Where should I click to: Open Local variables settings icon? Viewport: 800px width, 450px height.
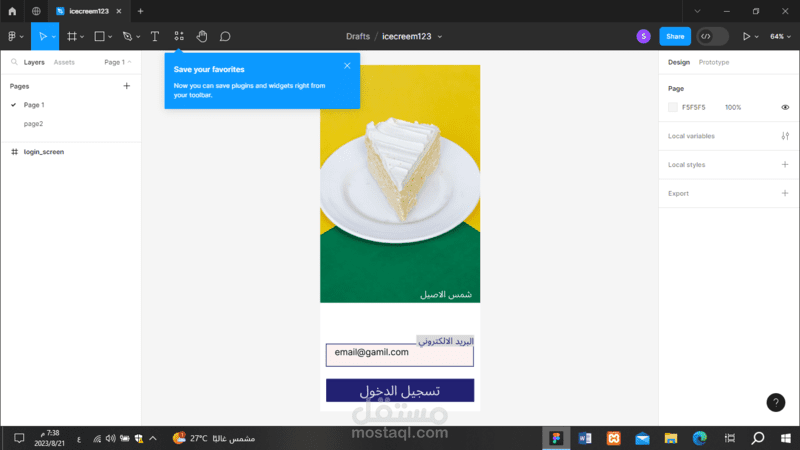pos(785,136)
